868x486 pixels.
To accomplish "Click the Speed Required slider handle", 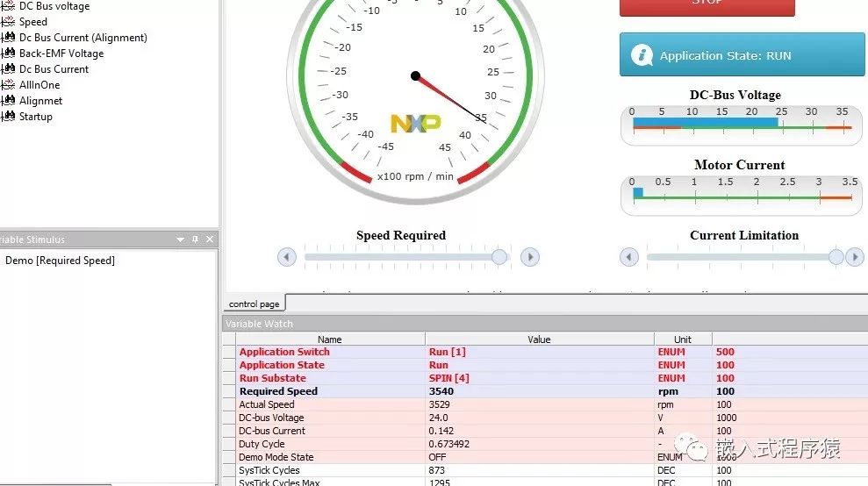I will [499, 256].
